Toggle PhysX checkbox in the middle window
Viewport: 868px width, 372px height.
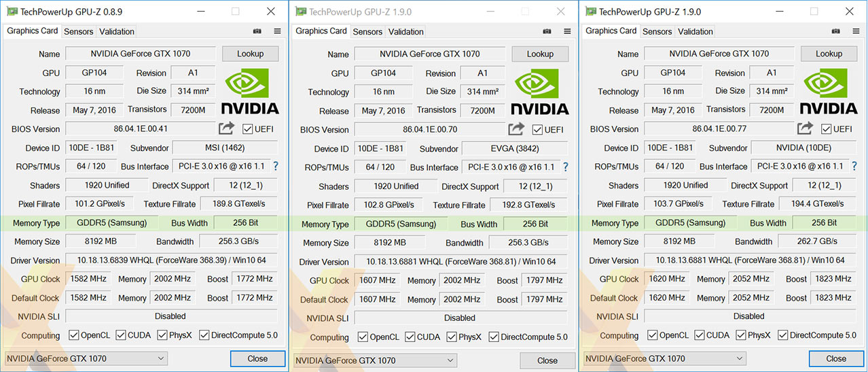452,337
